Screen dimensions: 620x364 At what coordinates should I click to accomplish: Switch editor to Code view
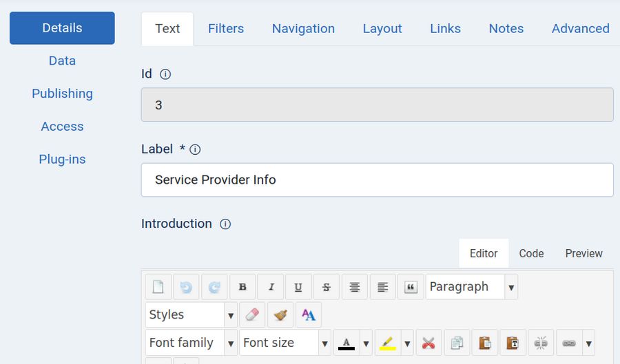pos(531,253)
